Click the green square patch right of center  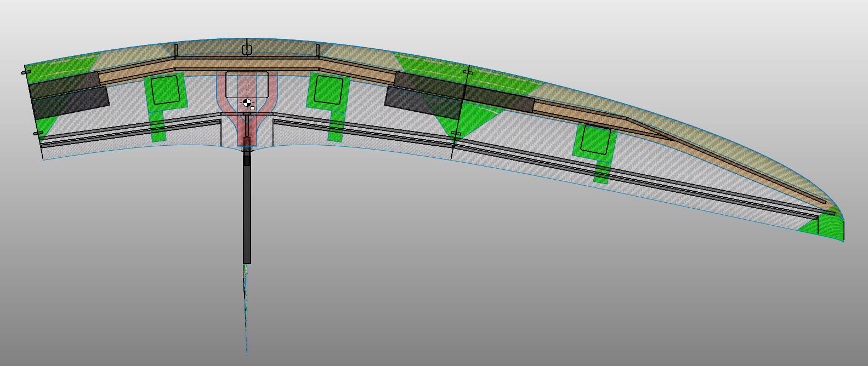[328, 89]
